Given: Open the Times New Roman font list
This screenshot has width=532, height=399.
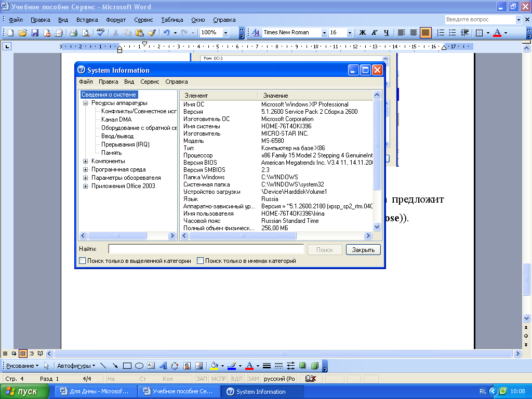Looking at the screenshot, I should pos(324,33).
